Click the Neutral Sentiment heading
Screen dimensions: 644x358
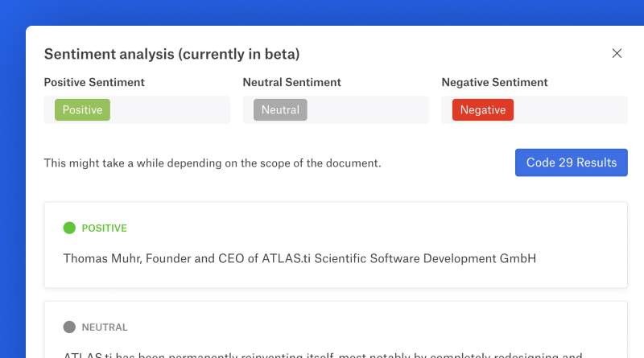click(291, 82)
